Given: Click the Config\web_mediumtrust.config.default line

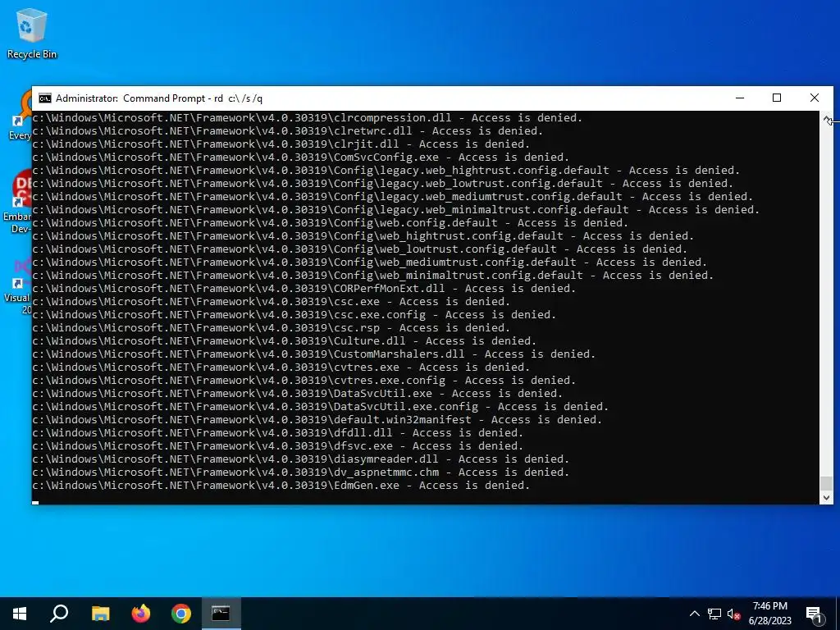Looking at the screenshot, I should pyautogui.click(x=370, y=262).
